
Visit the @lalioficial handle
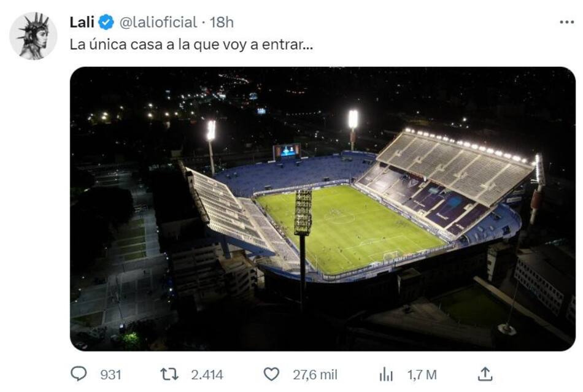tap(156, 20)
